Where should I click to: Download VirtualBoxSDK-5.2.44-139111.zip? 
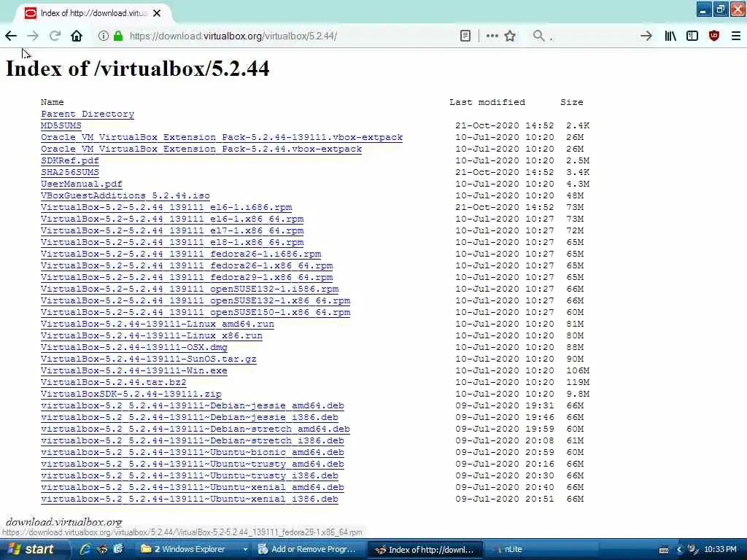coord(131,394)
